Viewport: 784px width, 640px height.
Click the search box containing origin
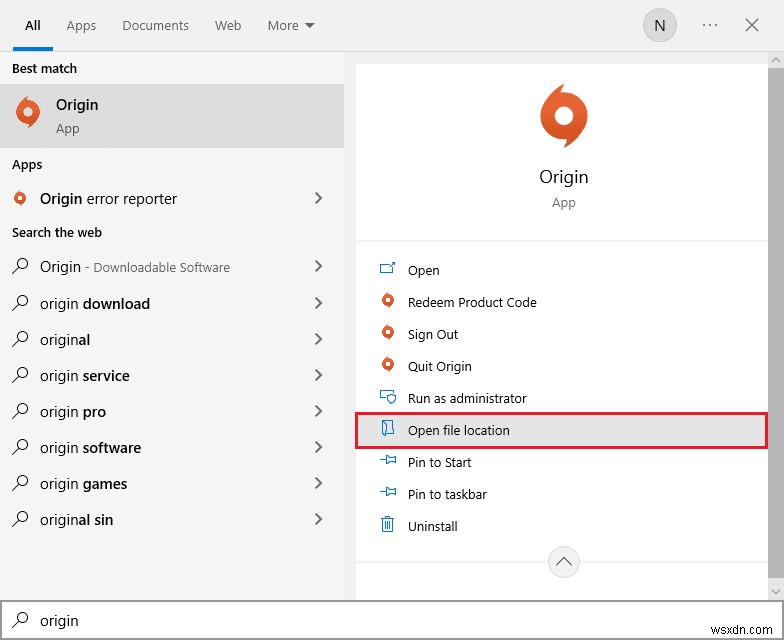400,620
